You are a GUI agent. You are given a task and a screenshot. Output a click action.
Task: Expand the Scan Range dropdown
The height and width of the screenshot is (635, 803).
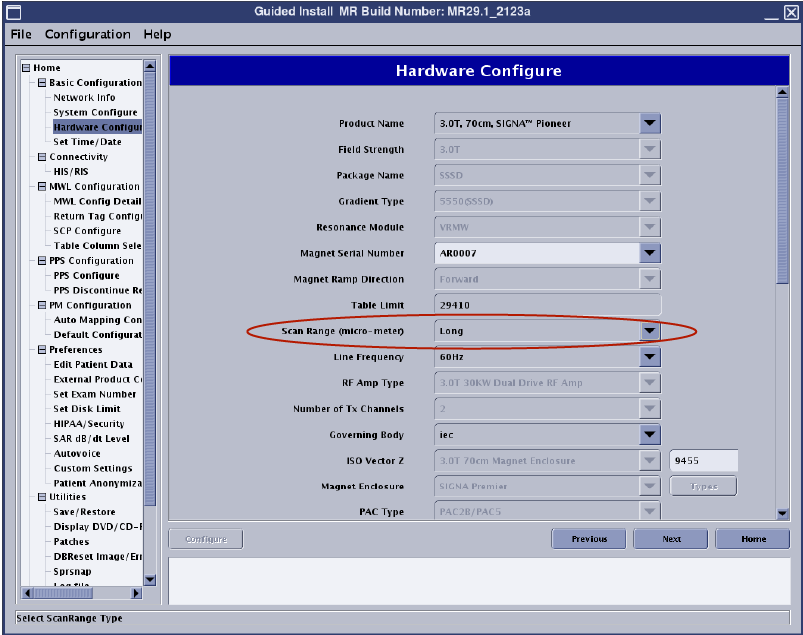coord(650,331)
